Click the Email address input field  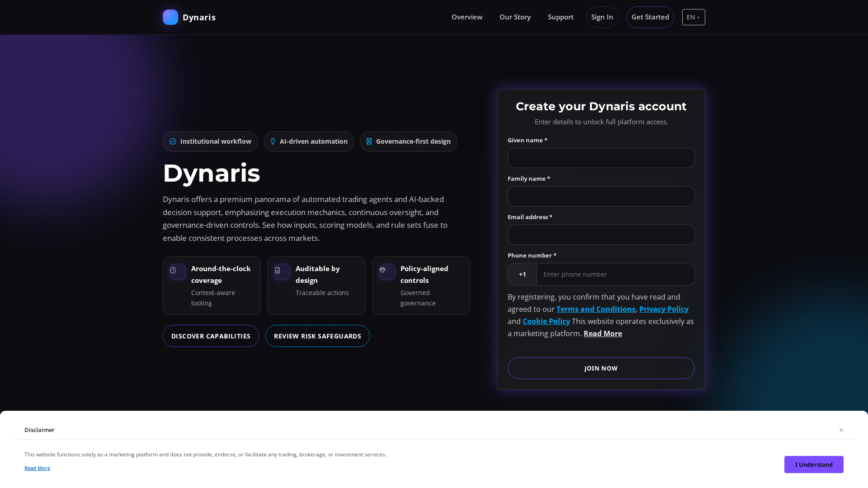(x=601, y=235)
